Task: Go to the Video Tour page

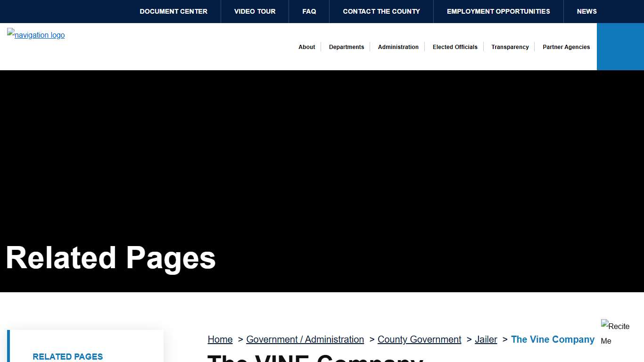Action: click(x=255, y=11)
